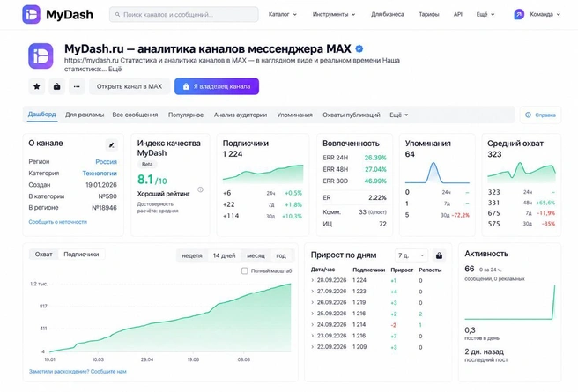Click the Beta badge
The height and width of the screenshot is (392, 578).
click(x=147, y=165)
